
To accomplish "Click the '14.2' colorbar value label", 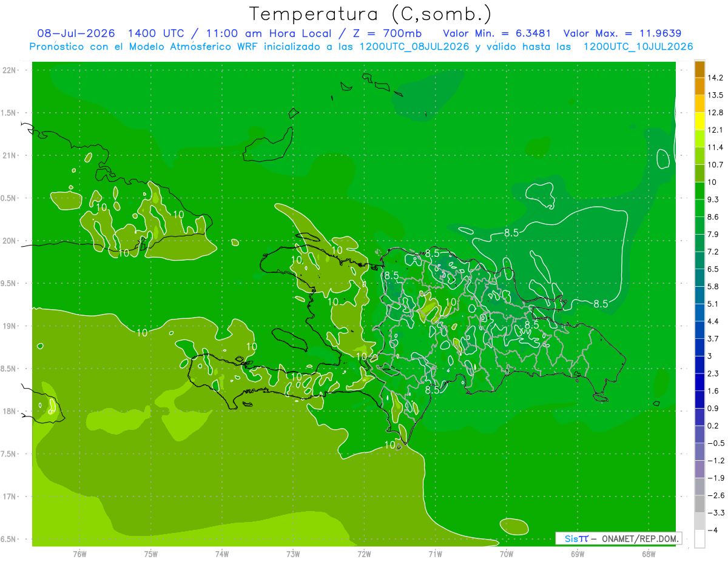I will click(715, 78).
